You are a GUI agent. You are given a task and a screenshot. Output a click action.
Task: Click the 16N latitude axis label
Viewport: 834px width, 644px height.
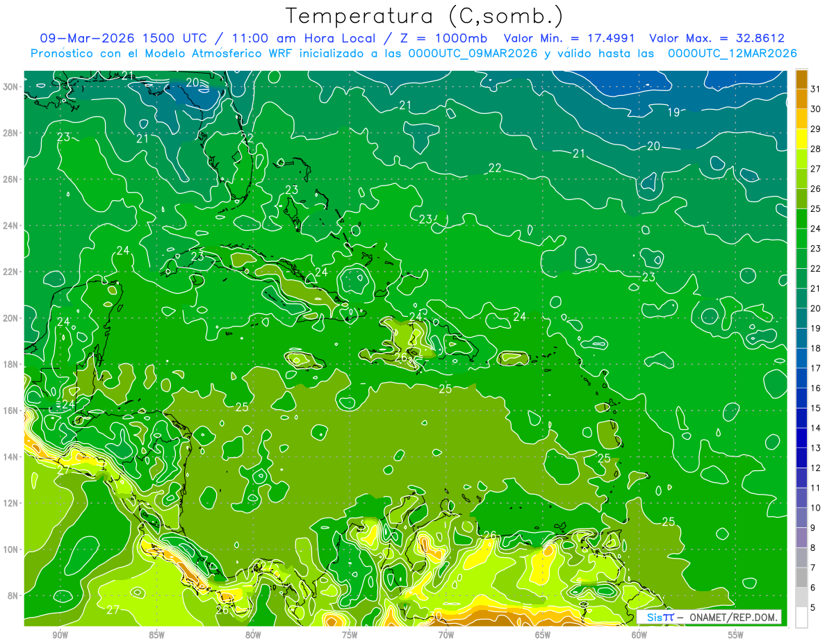[11, 410]
